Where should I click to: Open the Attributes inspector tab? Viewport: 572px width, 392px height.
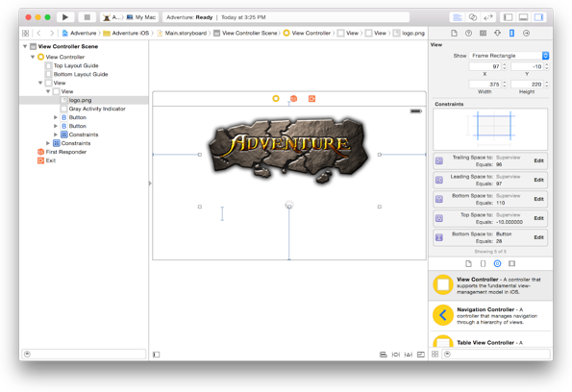point(498,34)
